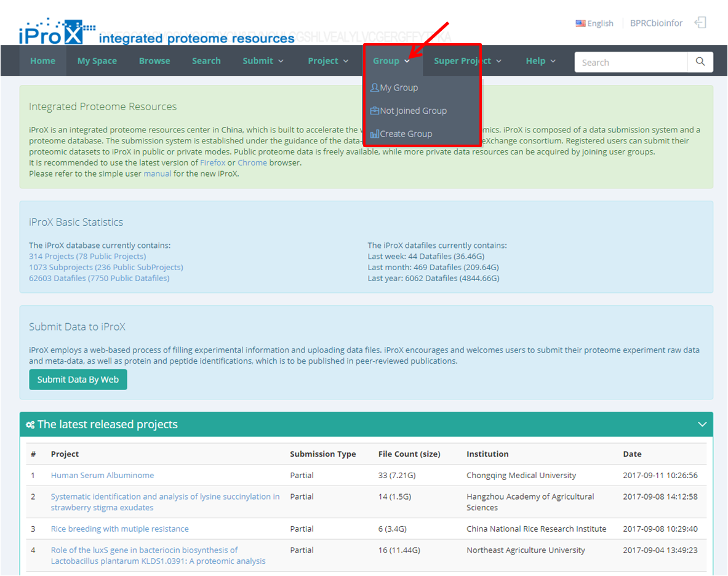Click the Date column header
This screenshot has height=576, width=728.
click(x=632, y=454)
